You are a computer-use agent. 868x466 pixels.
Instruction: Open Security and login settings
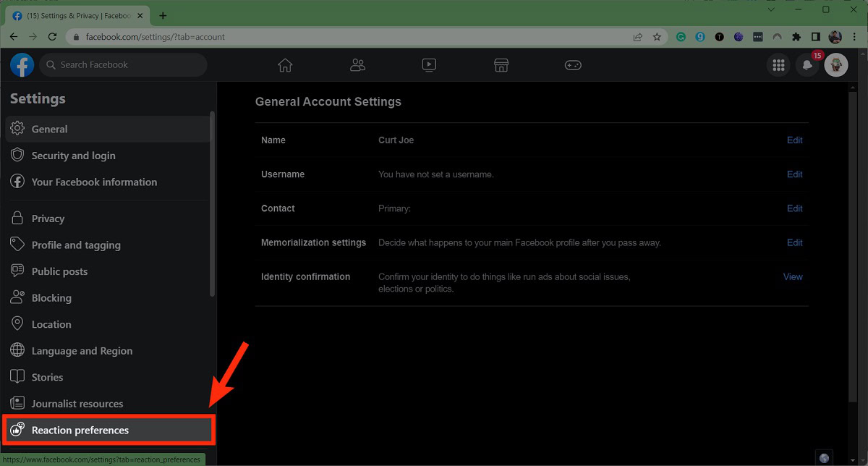73,156
